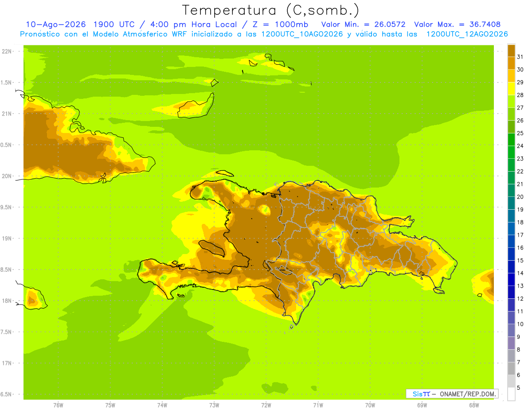Pick the yellow segment between 28 and 29

[x=511, y=89]
